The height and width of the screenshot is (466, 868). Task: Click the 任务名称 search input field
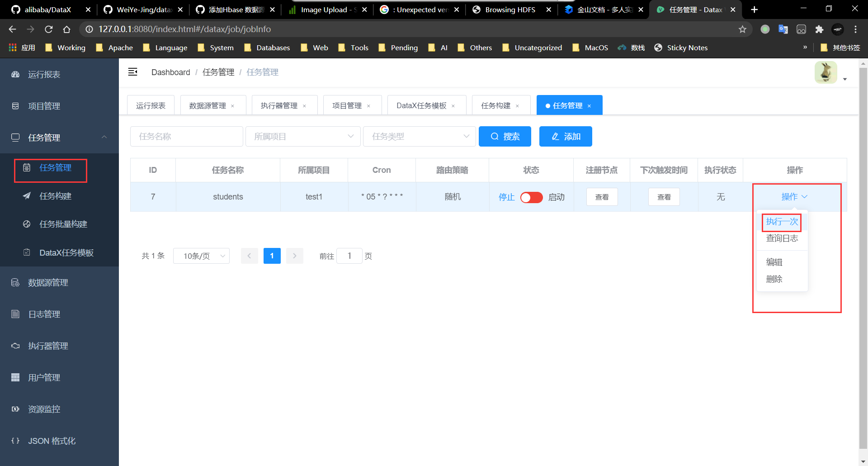186,136
